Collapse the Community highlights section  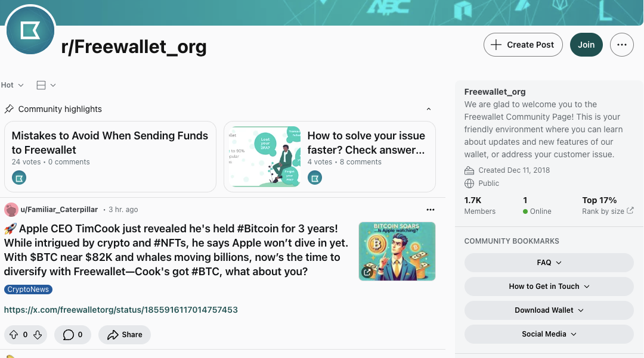point(428,109)
